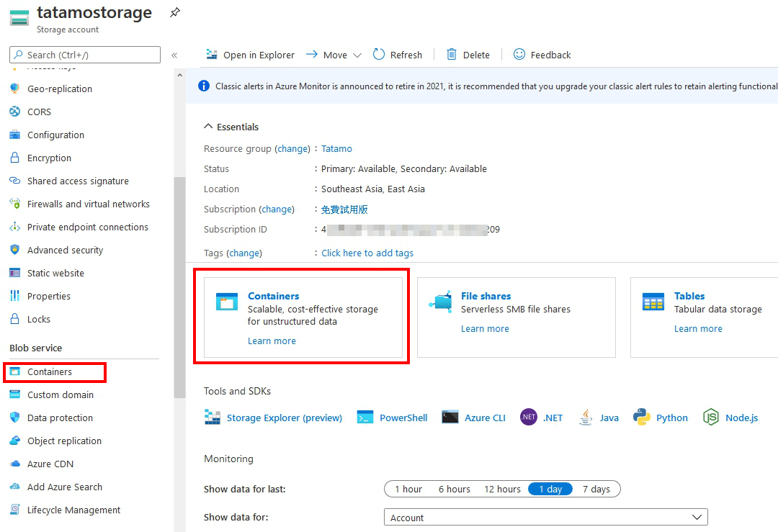Open Lifecycle Management menu item
Image resolution: width=778 pixels, height=532 pixels.
pos(73,510)
